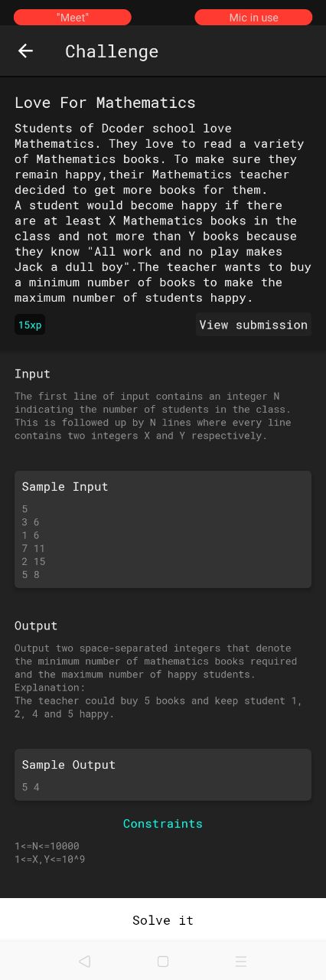Tap the Sample Output box
The width and height of the screenshot is (326, 980).
(x=163, y=775)
